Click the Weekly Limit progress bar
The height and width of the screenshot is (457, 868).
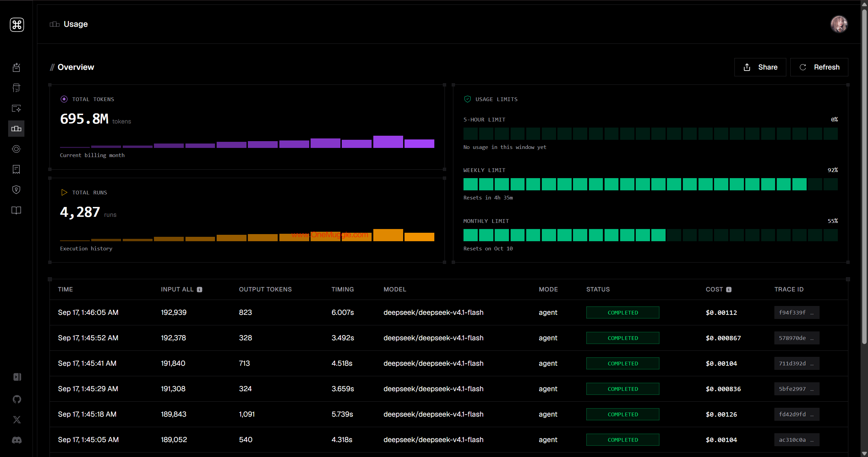[650, 184]
